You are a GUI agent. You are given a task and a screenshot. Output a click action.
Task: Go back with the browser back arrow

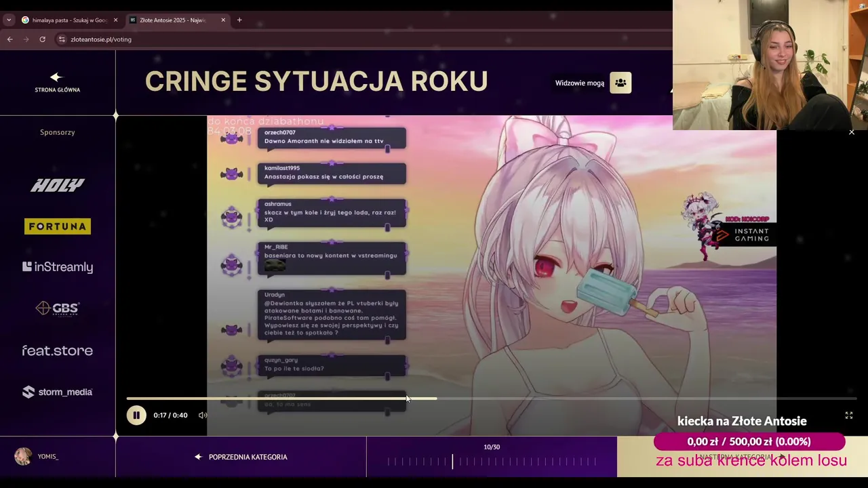pos(9,39)
